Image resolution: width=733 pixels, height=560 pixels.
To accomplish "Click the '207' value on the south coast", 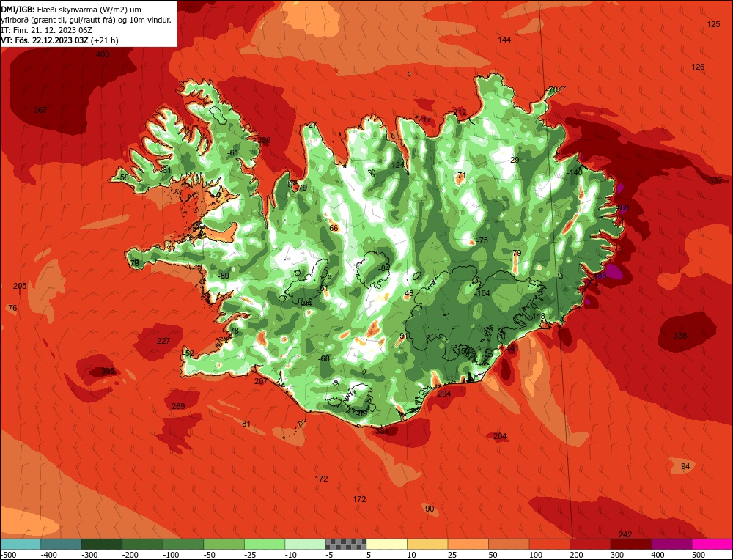I will point(261,381).
